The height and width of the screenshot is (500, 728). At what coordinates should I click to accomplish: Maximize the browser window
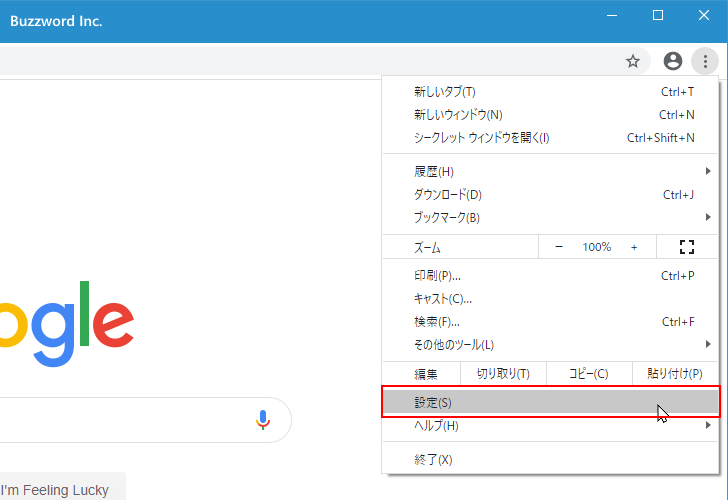point(658,16)
